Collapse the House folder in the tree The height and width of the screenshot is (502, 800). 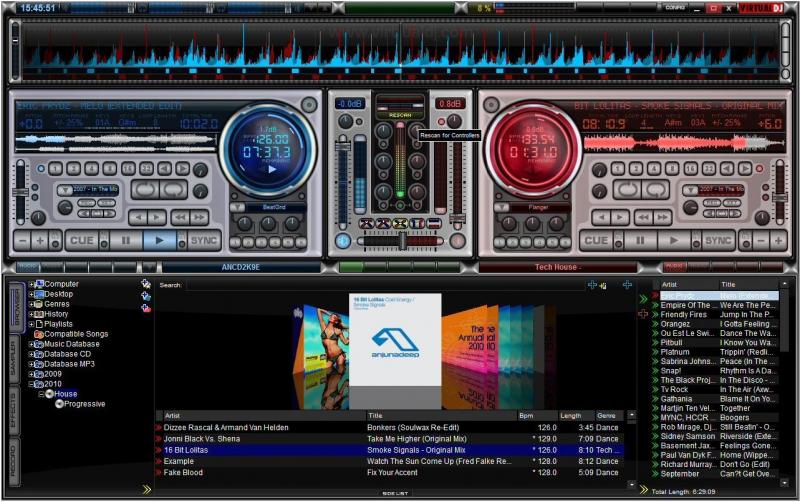42,394
